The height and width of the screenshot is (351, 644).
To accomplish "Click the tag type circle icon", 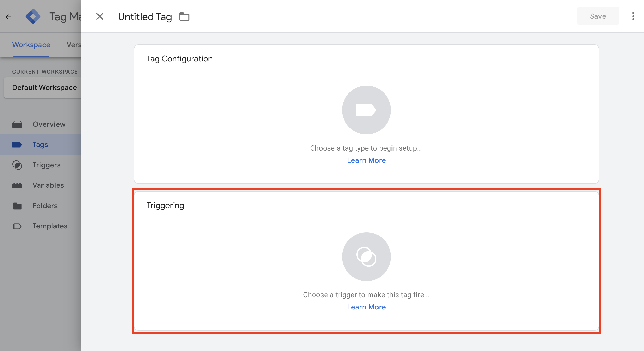I will (366, 110).
